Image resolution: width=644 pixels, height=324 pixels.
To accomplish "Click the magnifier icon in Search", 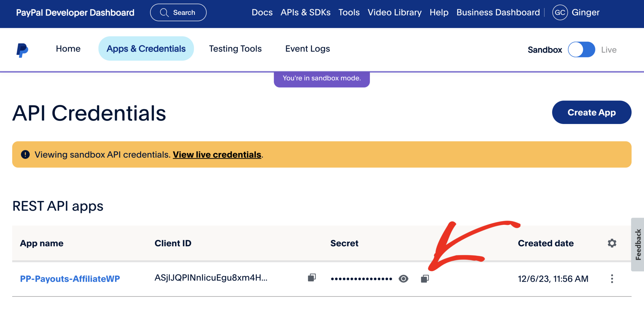I will [164, 13].
